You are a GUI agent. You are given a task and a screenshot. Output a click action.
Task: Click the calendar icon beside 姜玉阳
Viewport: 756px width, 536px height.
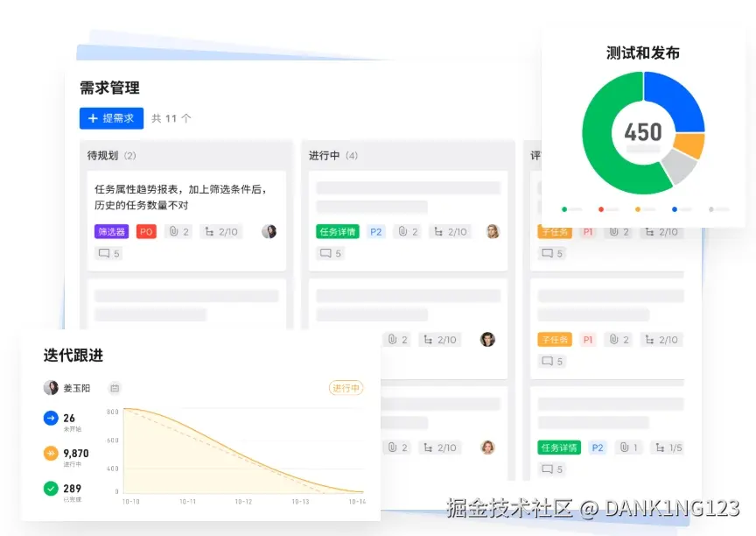click(x=115, y=388)
